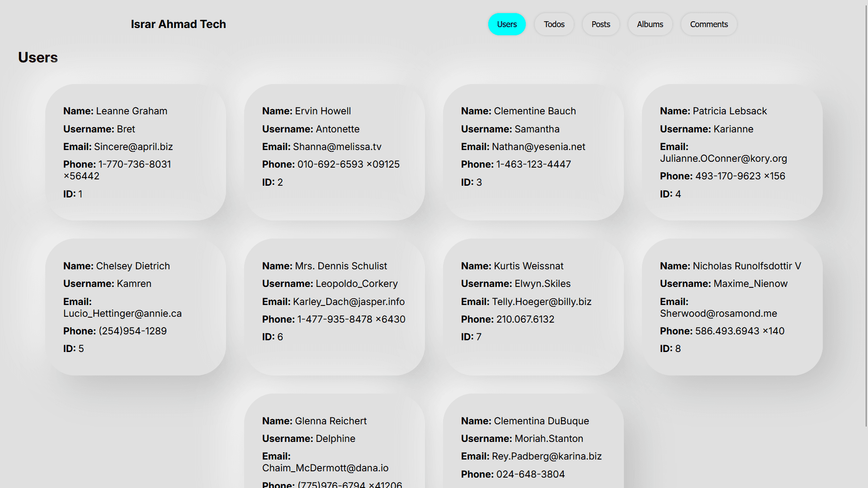Viewport: 868px width, 488px height.
Task: Click the email Sincere@april.biz on Leanne's card
Action: pyautogui.click(x=133, y=146)
